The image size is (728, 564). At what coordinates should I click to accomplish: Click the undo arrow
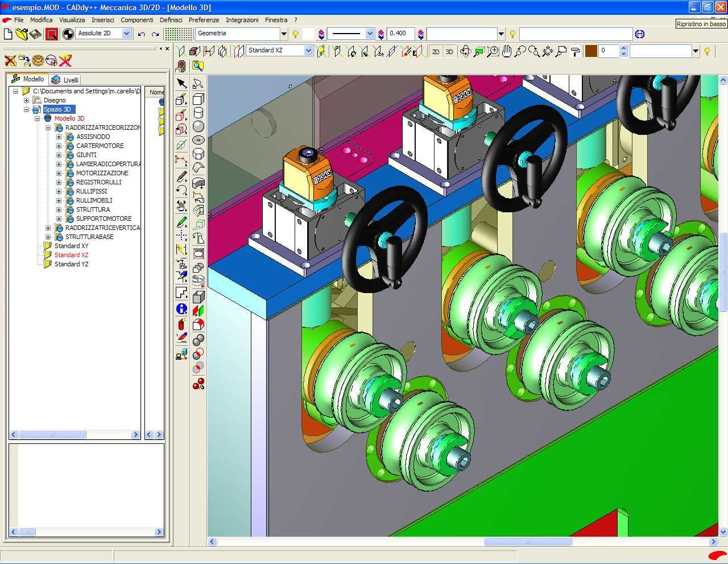click(142, 34)
